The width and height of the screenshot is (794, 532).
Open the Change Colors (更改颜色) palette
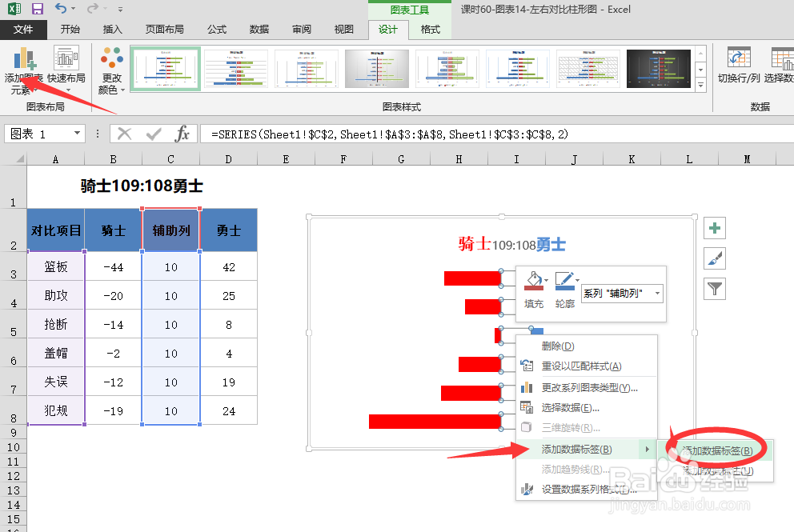[x=112, y=70]
